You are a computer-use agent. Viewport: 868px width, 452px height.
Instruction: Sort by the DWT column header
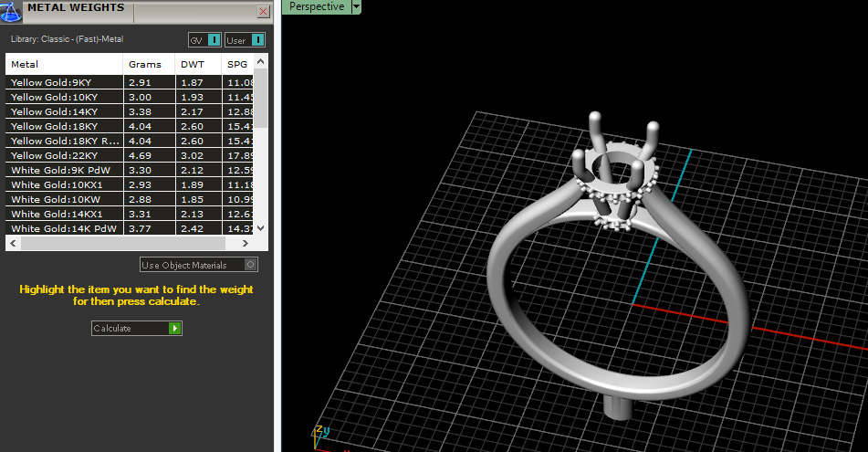click(198, 64)
